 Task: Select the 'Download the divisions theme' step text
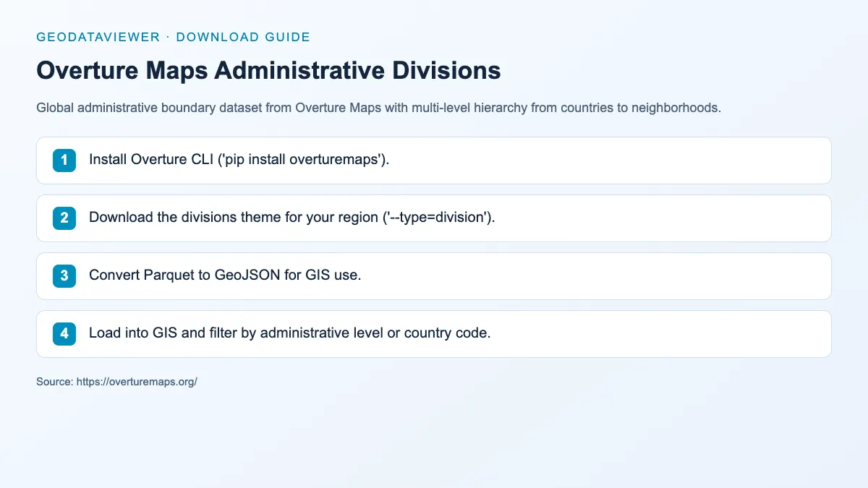pyautogui.click(x=292, y=218)
